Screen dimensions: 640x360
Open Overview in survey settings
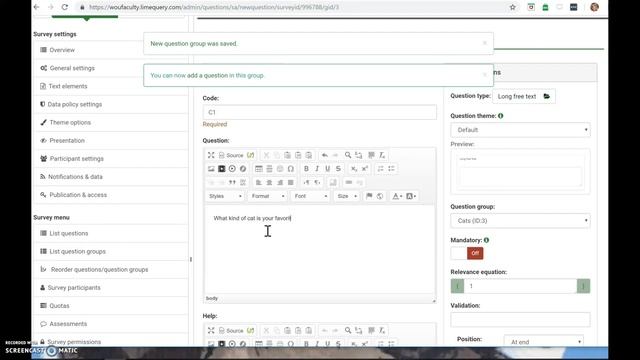pyautogui.click(x=62, y=50)
